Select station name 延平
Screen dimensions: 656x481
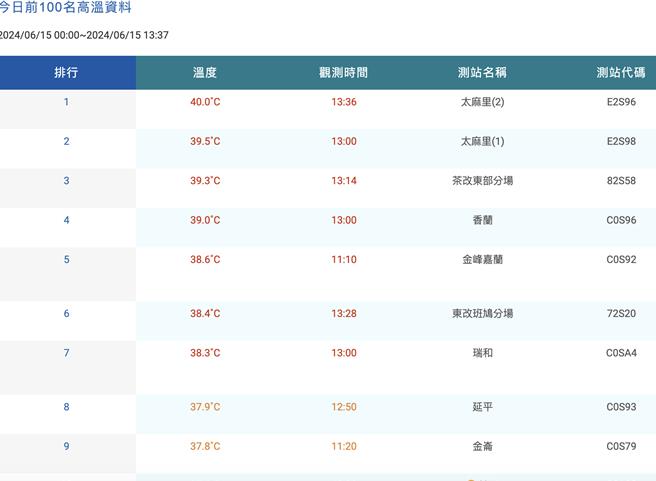pos(482,407)
